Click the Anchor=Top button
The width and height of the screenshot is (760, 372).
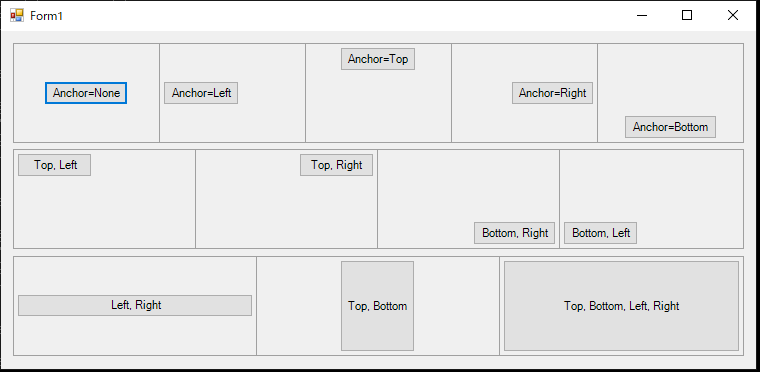tap(378, 59)
